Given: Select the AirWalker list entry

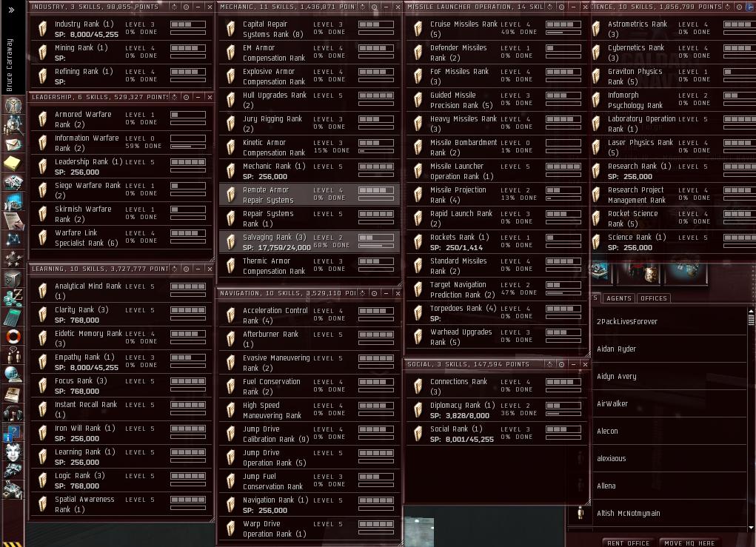Looking at the screenshot, I should pos(669,404).
